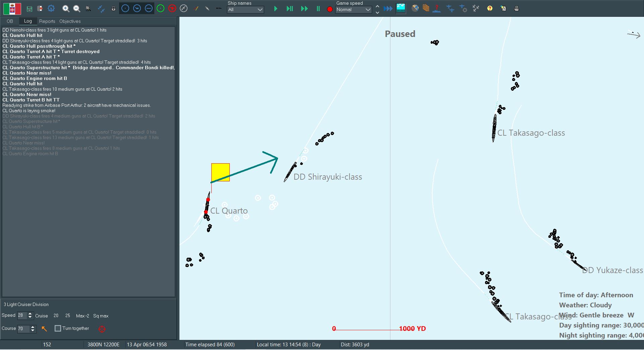Increase game speed with the up chevron
Image resolution: width=644 pixels, height=350 pixels.
point(377,6)
